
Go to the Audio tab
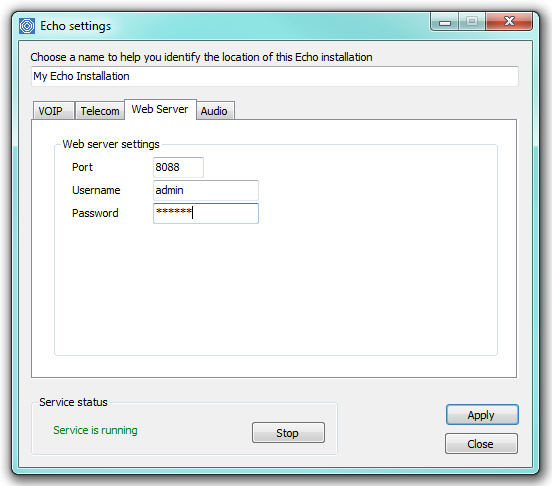click(x=215, y=111)
